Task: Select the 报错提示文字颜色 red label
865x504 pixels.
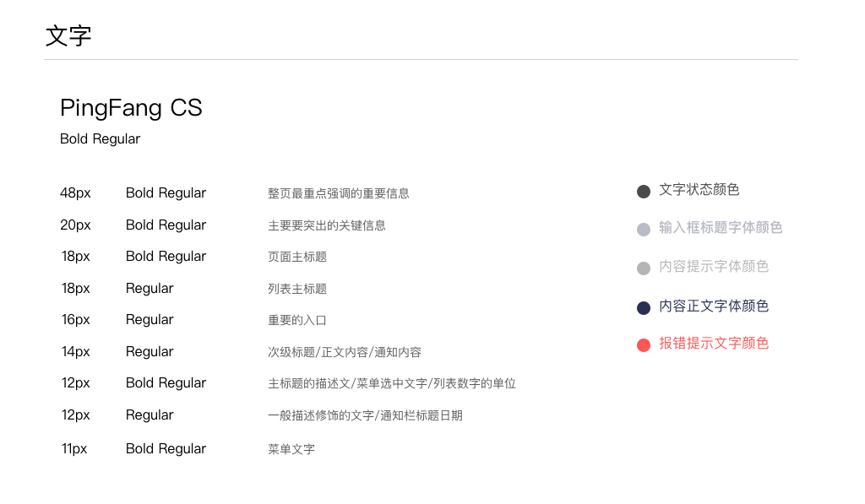Action: 714,344
